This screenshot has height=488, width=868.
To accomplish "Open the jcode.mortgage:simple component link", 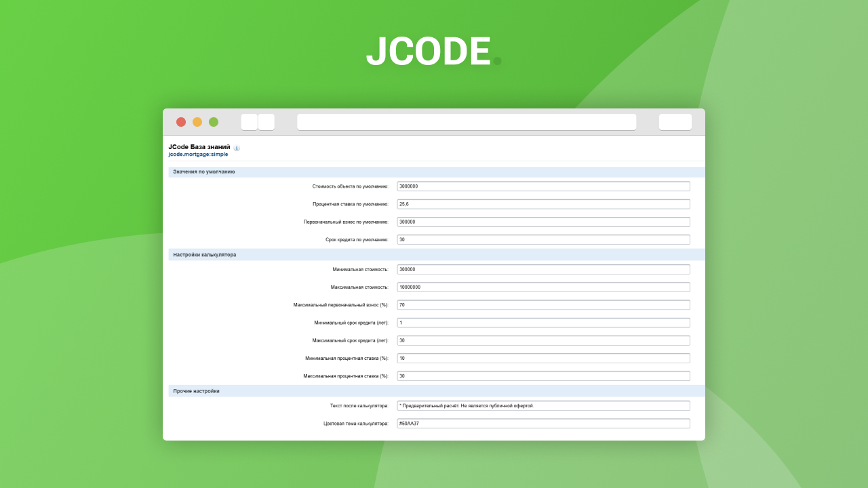I will 198,155.
